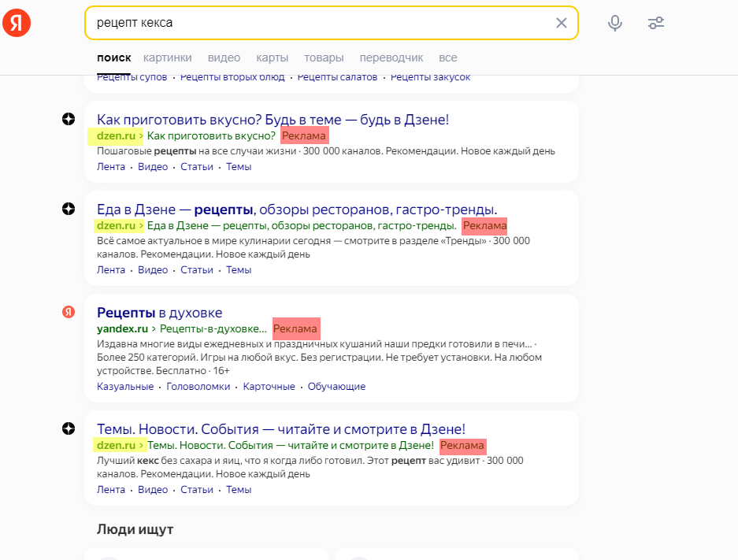Click Dzen favicon beside Темы. Новости result
The width and height of the screenshot is (738, 560).
pyautogui.click(x=69, y=428)
